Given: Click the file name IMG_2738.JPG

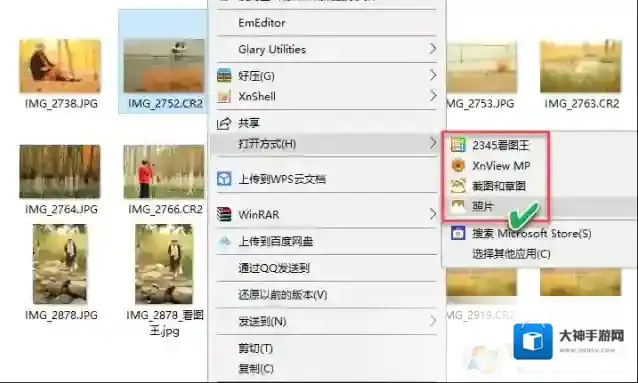Looking at the screenshot, I should click(x=61, y=104).
